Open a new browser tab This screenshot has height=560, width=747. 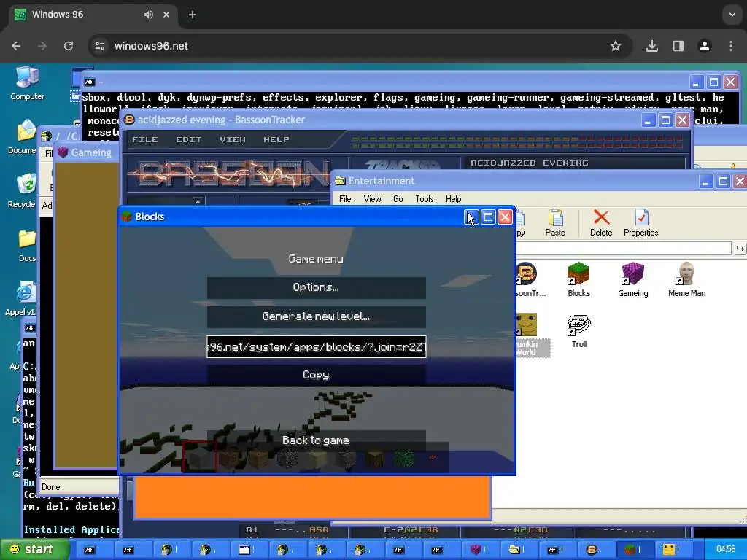click(x=193, y=15)
